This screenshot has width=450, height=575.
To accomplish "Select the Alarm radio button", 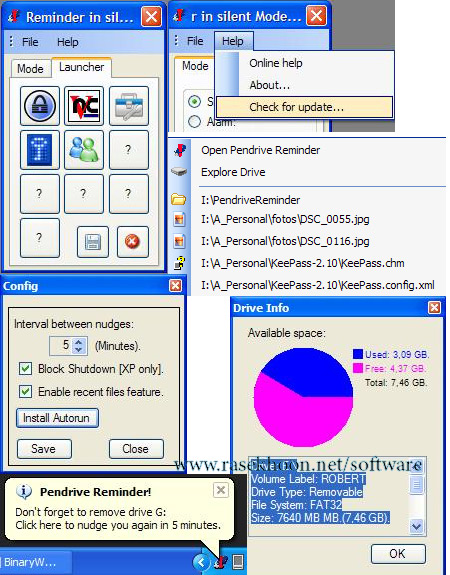I will pos(194,121).
